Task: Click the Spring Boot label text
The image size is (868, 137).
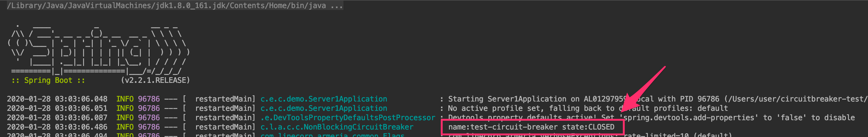Action: (x=48, y=80)
